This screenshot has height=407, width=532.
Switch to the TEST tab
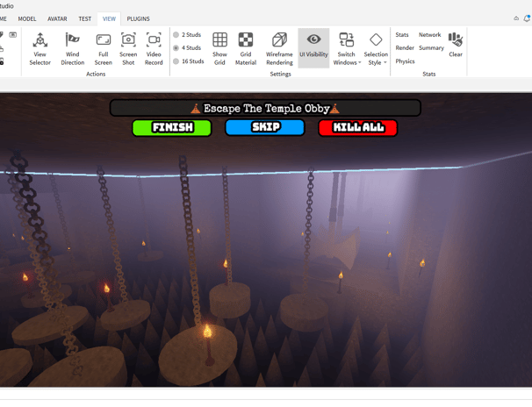pyautogui.click(x=85, y=18)
